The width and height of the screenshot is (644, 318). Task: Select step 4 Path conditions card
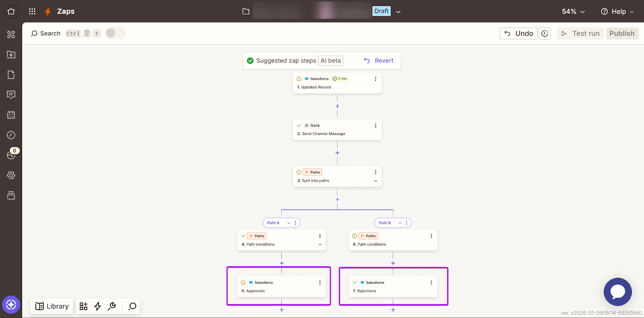pos(282,240)
